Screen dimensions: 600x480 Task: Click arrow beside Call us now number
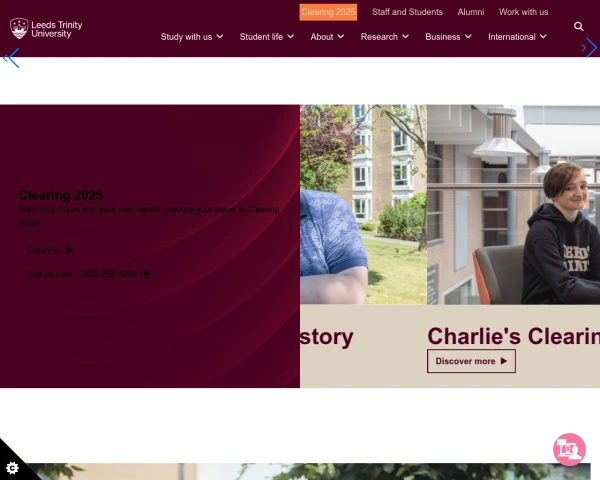click(x=147, y=274)
